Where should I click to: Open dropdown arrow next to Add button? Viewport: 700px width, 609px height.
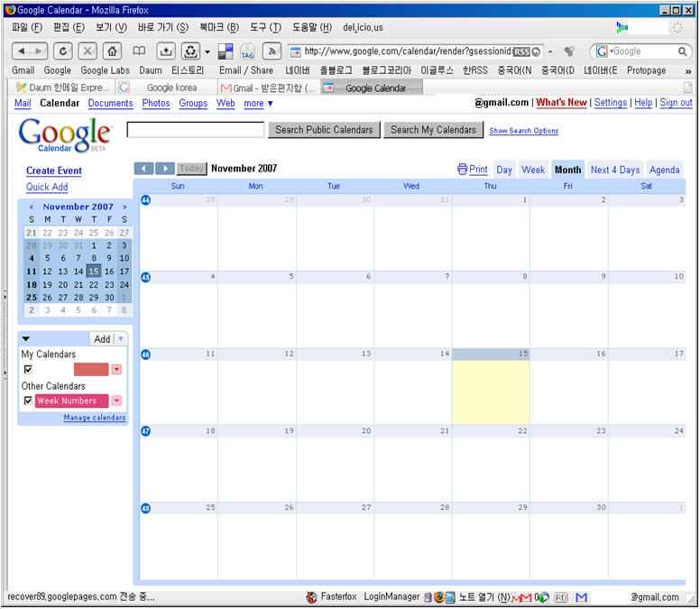pos(121,339)
